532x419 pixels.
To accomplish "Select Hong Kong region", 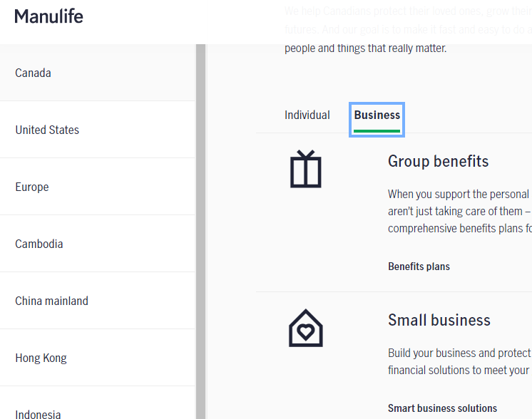I will 98,357.
